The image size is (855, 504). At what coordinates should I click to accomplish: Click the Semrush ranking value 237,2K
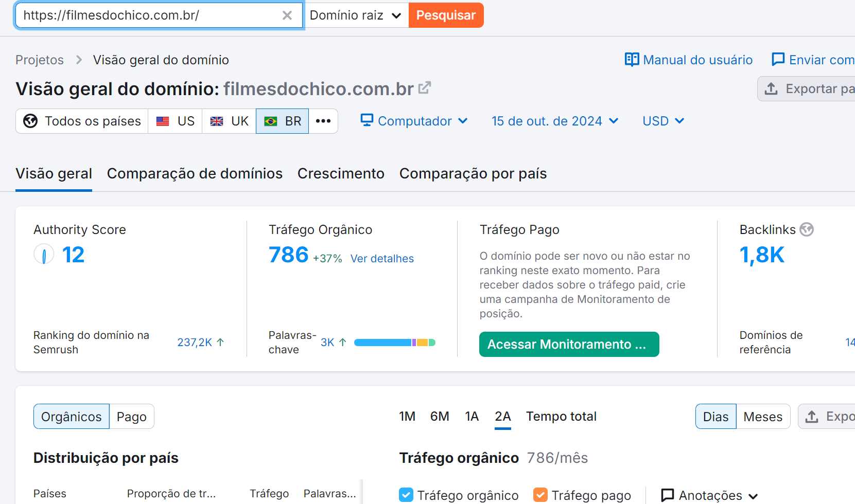point(195,343)
